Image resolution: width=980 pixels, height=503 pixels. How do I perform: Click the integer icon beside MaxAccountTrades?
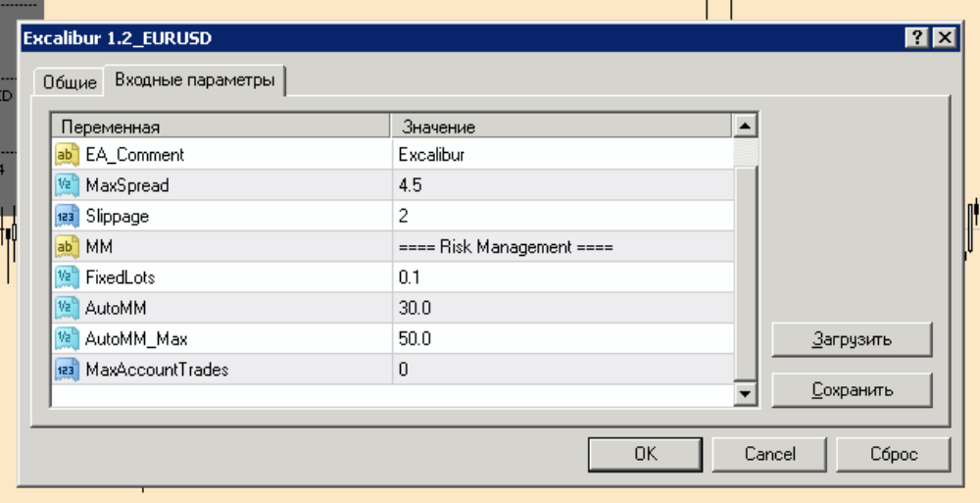point(67,369)
